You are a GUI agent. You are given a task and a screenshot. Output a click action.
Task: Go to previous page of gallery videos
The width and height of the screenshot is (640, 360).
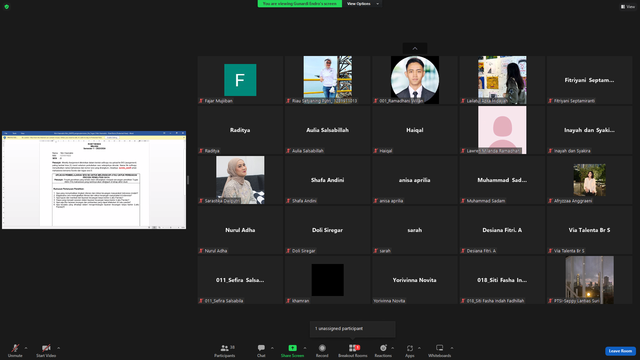click(x=415, y=49)
